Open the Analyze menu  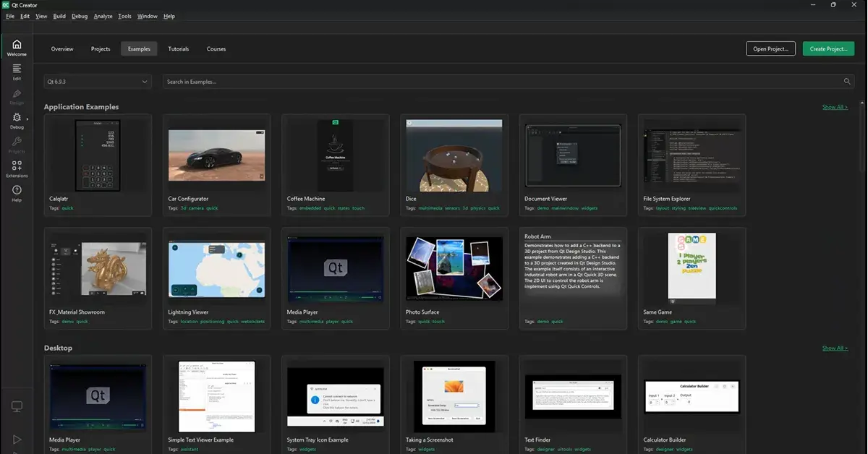click(103, 16)
